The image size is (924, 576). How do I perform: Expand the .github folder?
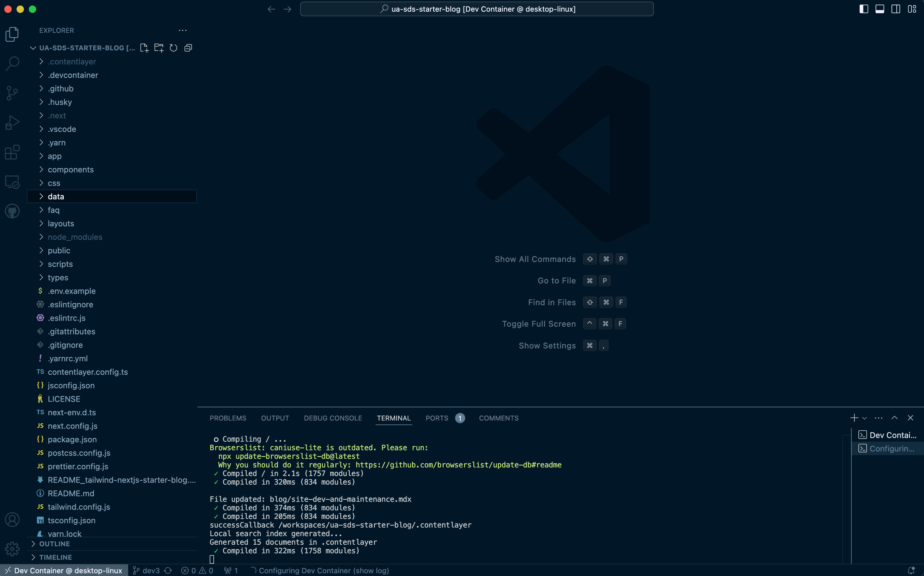click(x=112, y=89)
